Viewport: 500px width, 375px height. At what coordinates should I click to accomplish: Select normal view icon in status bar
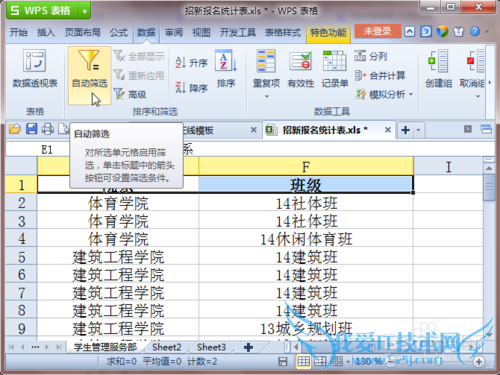pyautogui.click(x=303, y=361)
